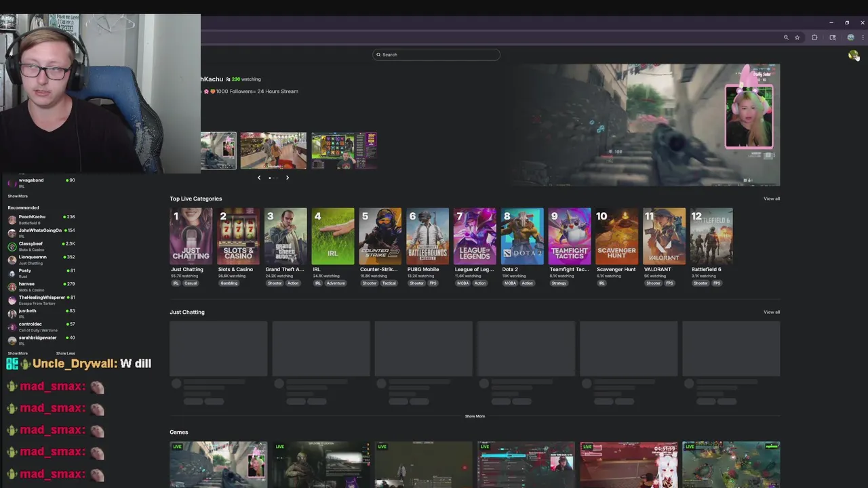
Task: Open the Just Chatting category card
Action: pos(191,236)
